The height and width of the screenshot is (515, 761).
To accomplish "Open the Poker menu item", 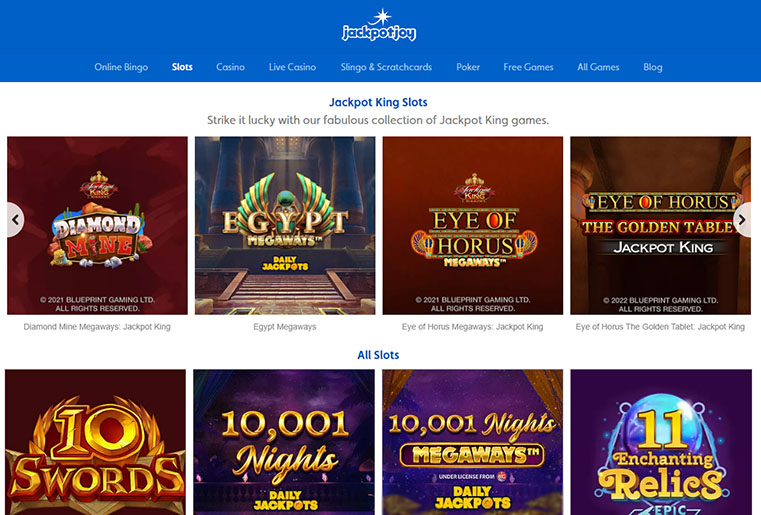I will pyautogui.click(x=468, y=67).
